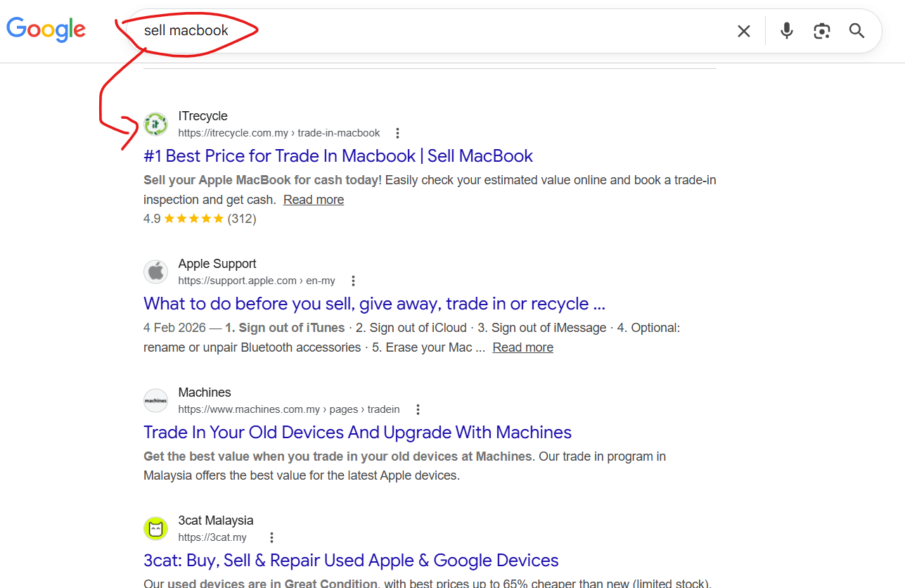
Task: Open Google Lens image search icon
Action: coord(822,31)
